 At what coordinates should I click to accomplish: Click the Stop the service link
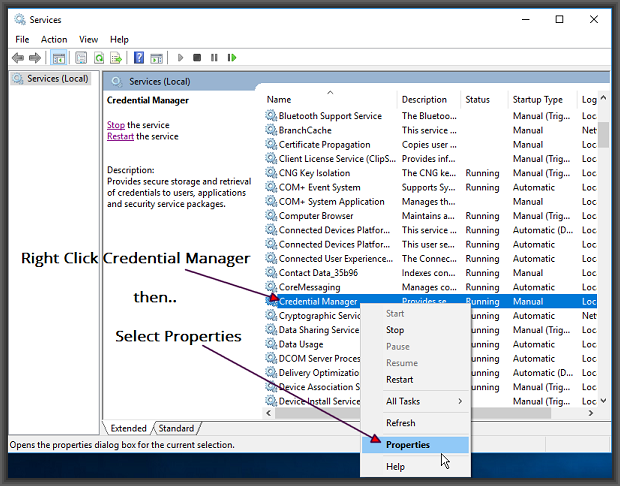(x=115, y=125)
